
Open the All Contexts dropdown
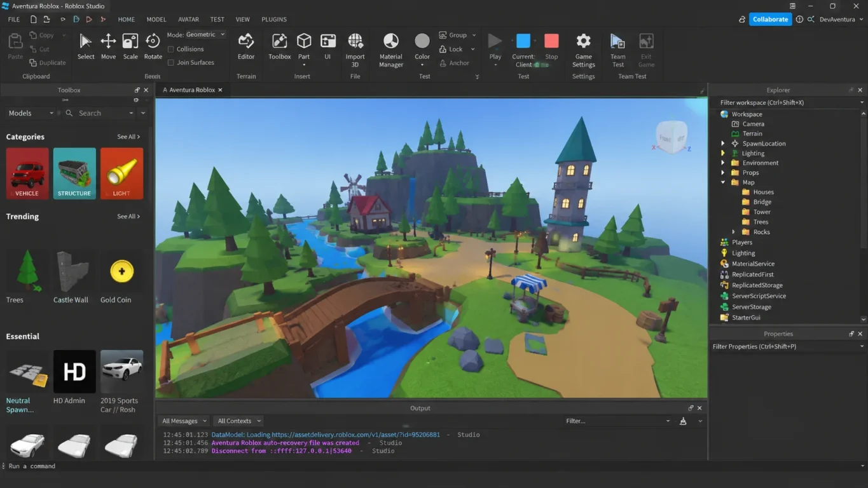click(x=238, y=421)
